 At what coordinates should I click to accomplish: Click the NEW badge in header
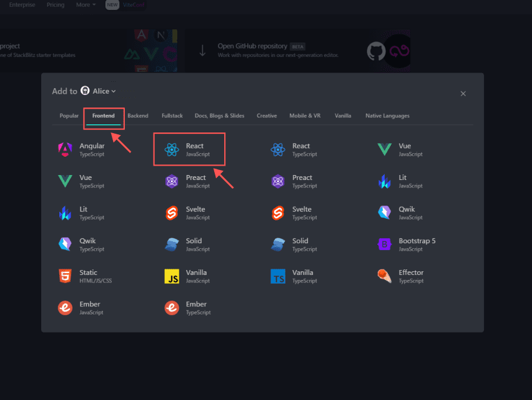(112, 5)
